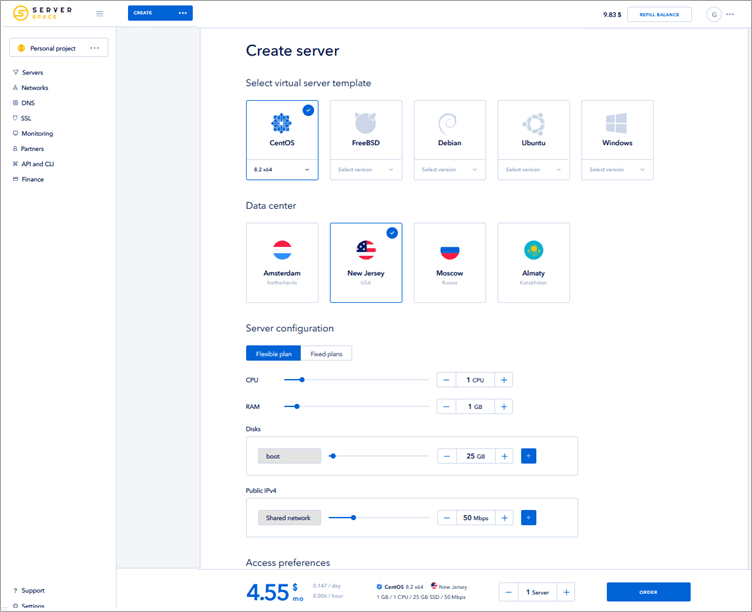752x612 pixels.
Task: Click the CPU slider handle
Action: click(302, 380)
